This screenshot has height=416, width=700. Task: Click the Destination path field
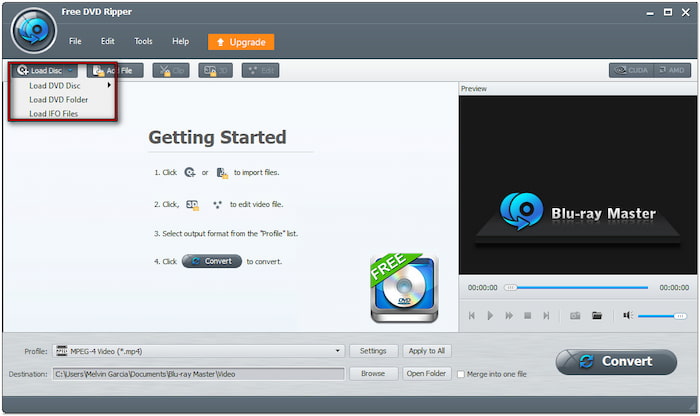click(x=198, y=374)
